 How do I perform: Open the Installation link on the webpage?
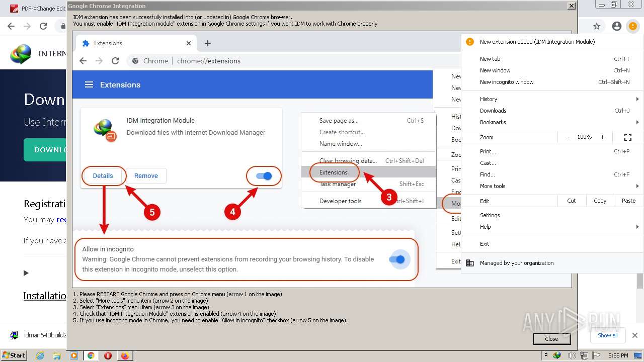point(45,296)
